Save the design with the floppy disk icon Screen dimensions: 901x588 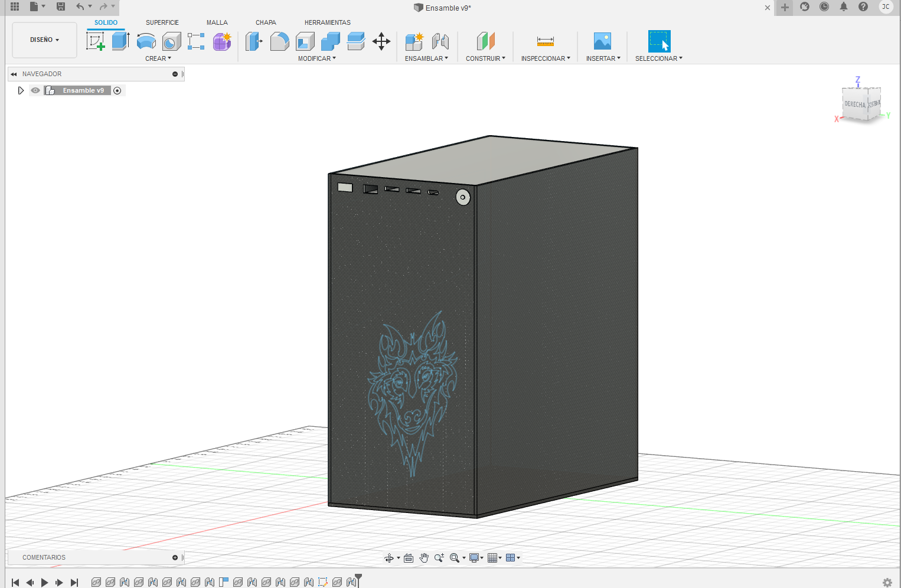61,6
